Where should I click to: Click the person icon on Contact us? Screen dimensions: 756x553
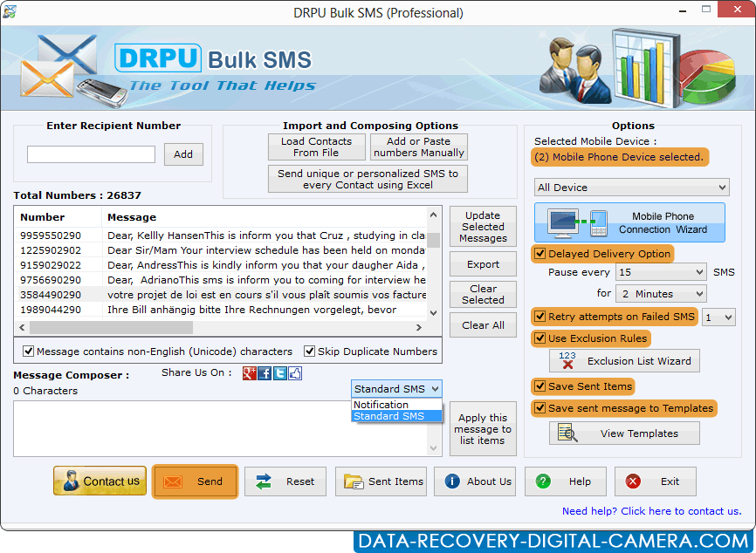point(71,481)
